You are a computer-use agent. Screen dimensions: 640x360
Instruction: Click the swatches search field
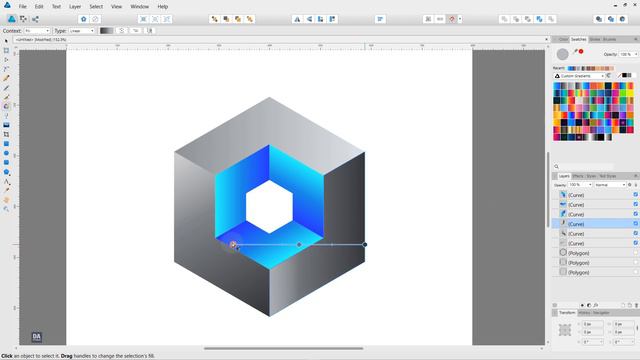coord(584,167)
